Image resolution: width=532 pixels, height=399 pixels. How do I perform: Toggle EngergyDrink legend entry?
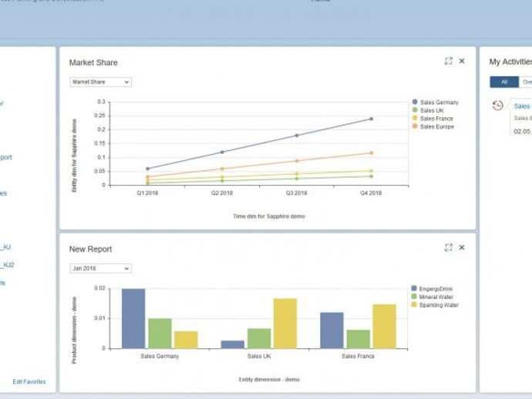432,289
